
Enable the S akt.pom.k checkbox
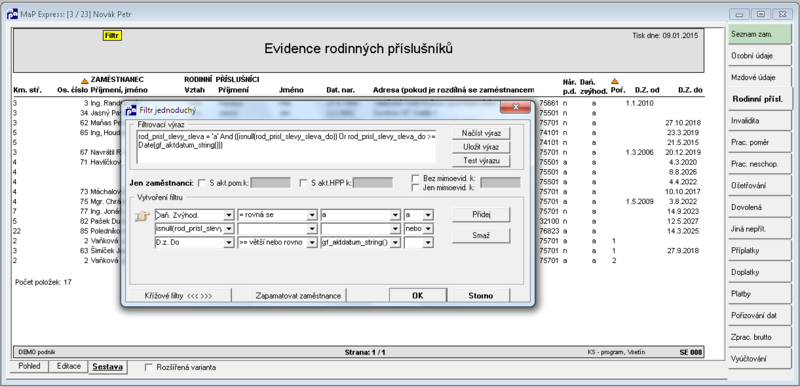[202, 183]
